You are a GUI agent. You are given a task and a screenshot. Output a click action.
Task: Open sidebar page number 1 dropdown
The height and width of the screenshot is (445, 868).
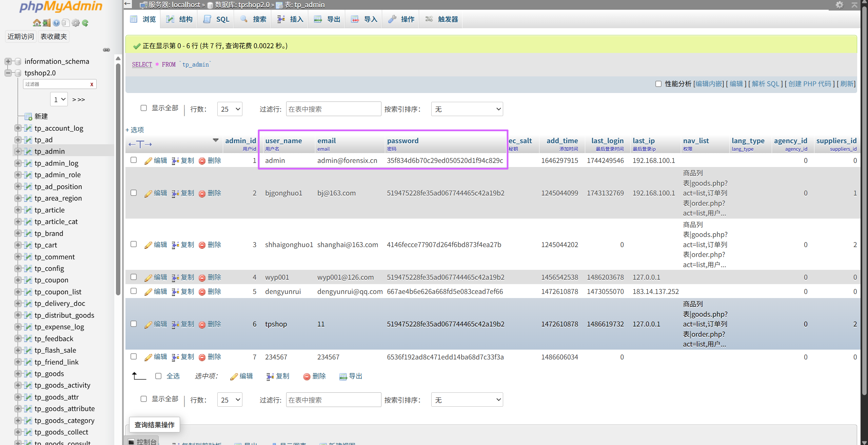pyautogui.click(x=59, y=99)
